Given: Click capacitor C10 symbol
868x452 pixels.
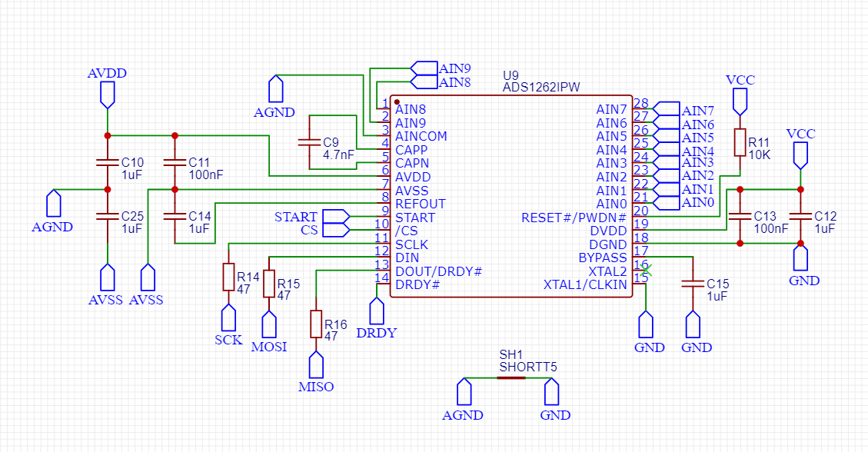Looking at the screenshot, I should tap(108, 163).
